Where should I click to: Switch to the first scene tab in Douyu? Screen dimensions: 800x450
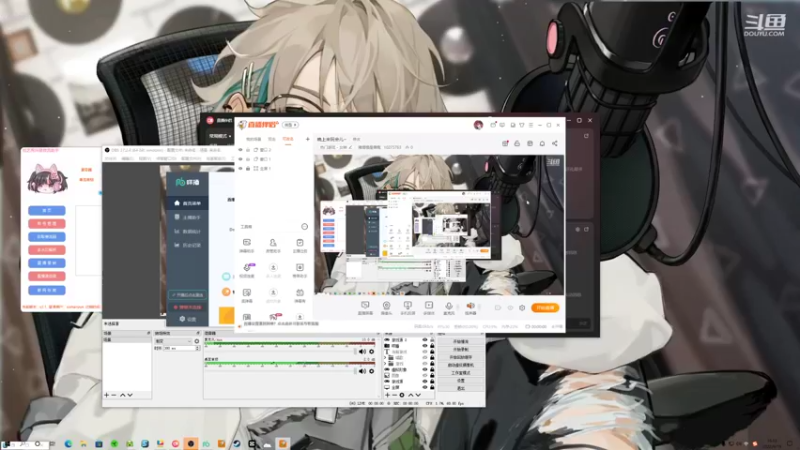254,139
